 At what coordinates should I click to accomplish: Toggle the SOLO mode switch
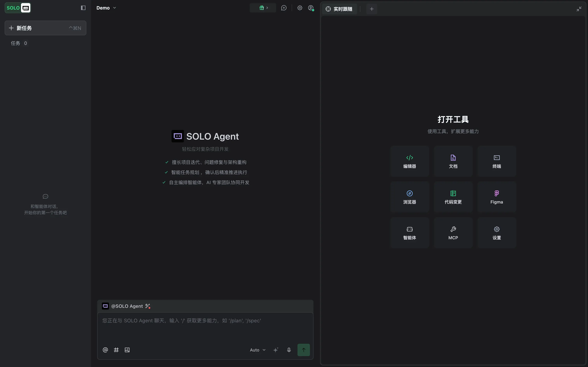click(x=18, y=8)
